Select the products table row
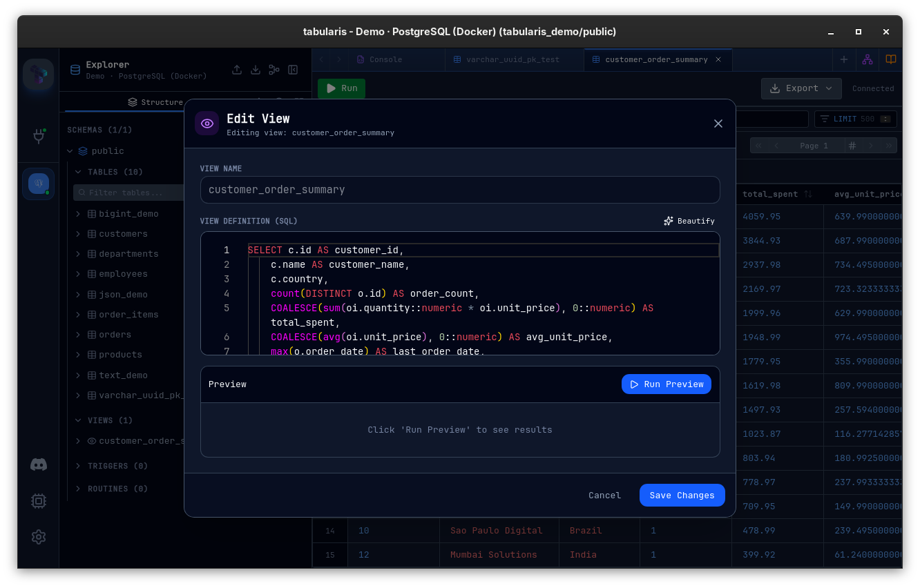Image resolution: width=920 pixels, height=588 pixels. (120, 355)
